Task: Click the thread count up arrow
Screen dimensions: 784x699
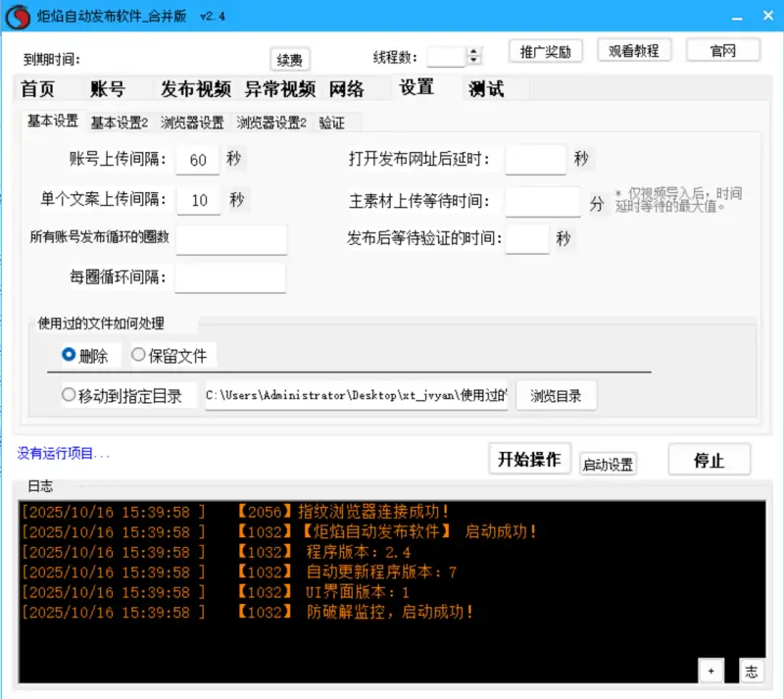Action: 471,51
